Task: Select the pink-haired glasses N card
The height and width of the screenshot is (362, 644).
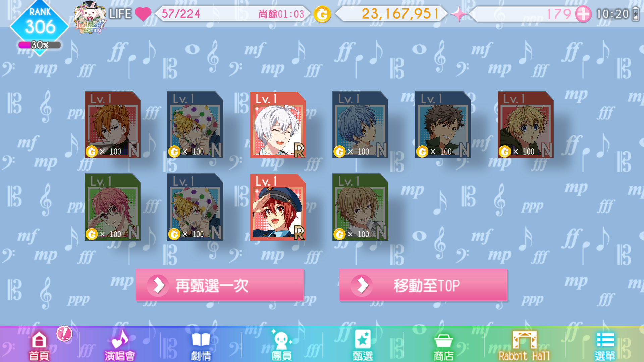Action: (112, 207)
